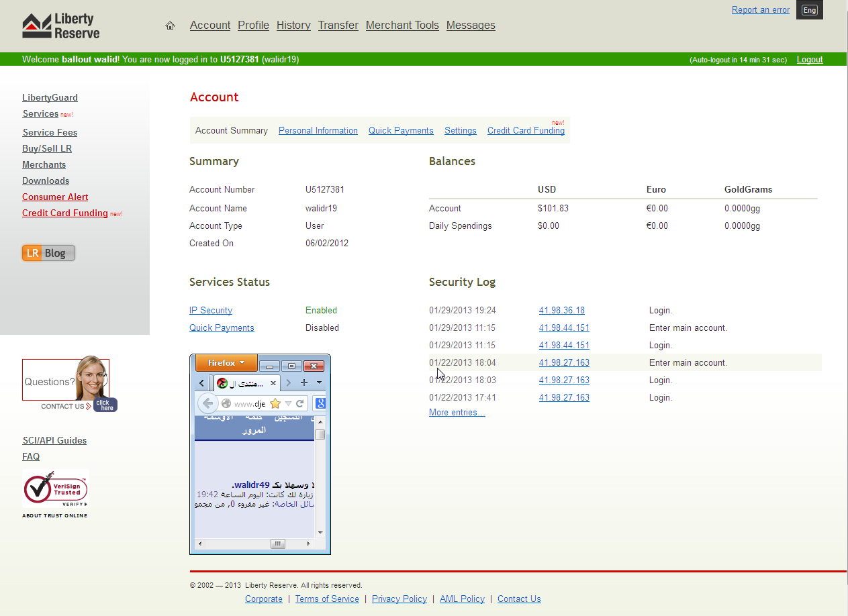Click the $101.83 USD account balance
The width and height of the screenshot is (848, 616).
point(553,209)
